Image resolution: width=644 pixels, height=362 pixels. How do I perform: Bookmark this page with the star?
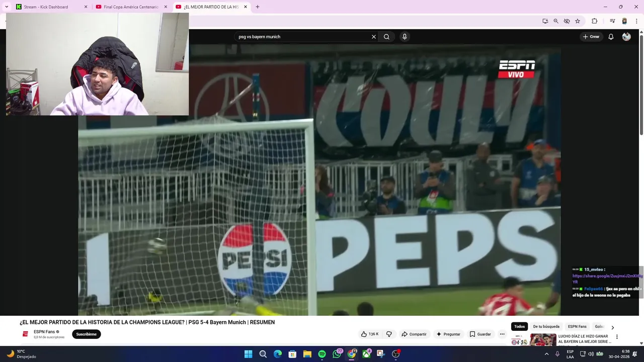tap(578, 21)
